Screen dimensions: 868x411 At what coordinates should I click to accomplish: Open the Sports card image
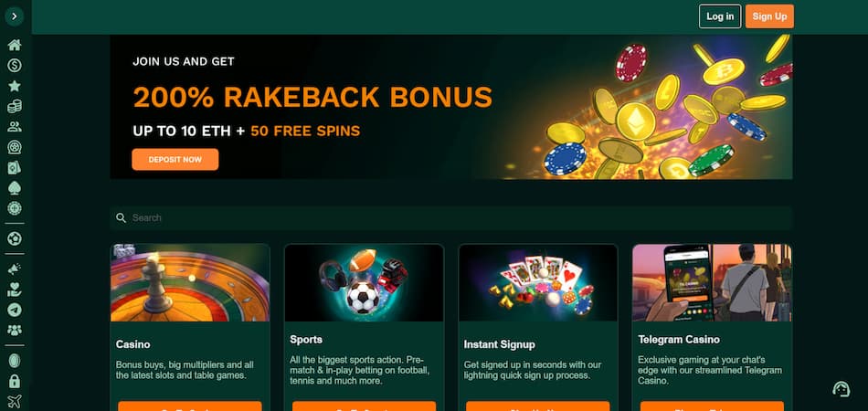point(364,282)
